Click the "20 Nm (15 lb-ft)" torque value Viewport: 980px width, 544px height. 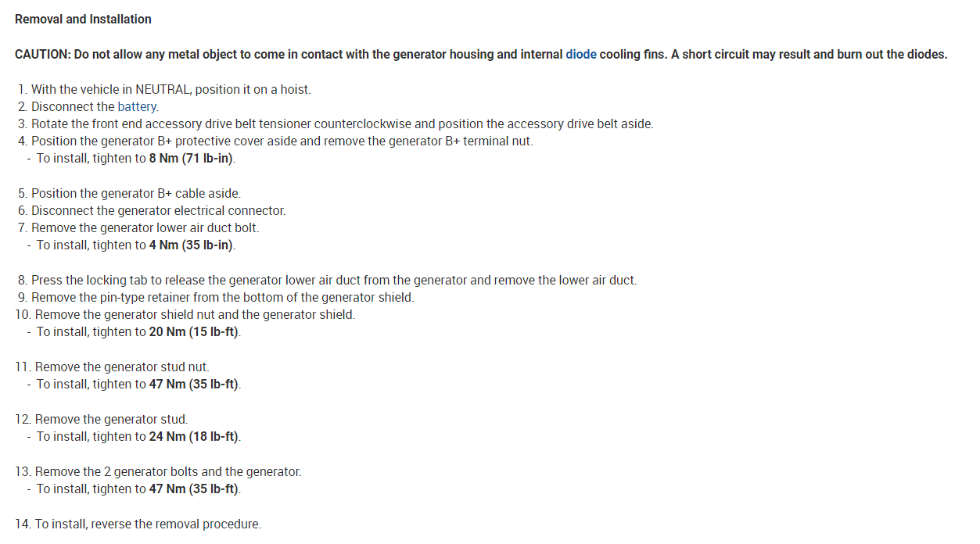194,332
